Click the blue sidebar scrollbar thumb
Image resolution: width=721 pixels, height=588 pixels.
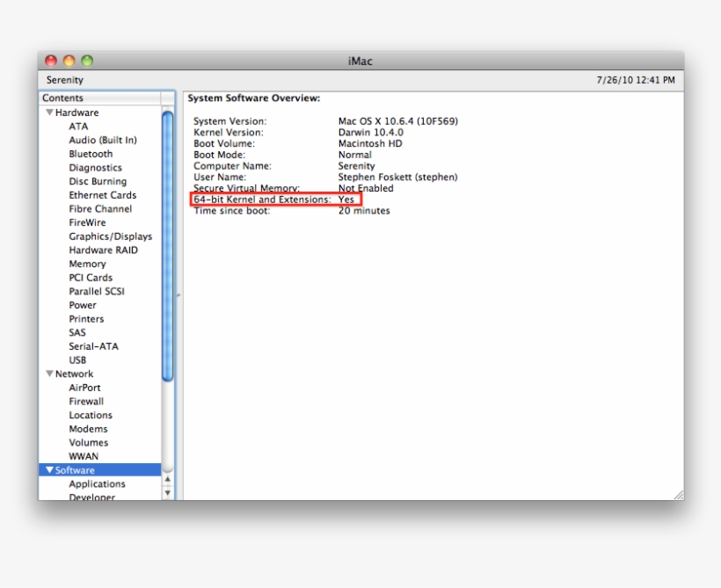click(x=168, y=246)
